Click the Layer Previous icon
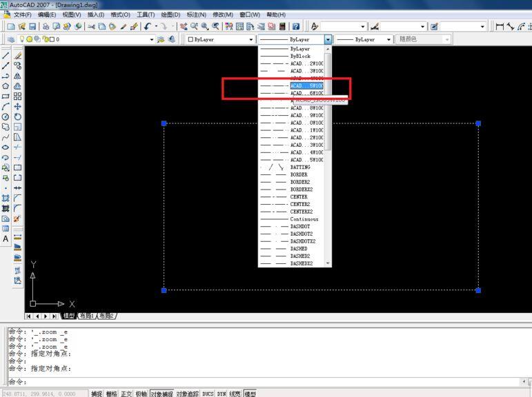The image size is (532, 397). [172, 39]
